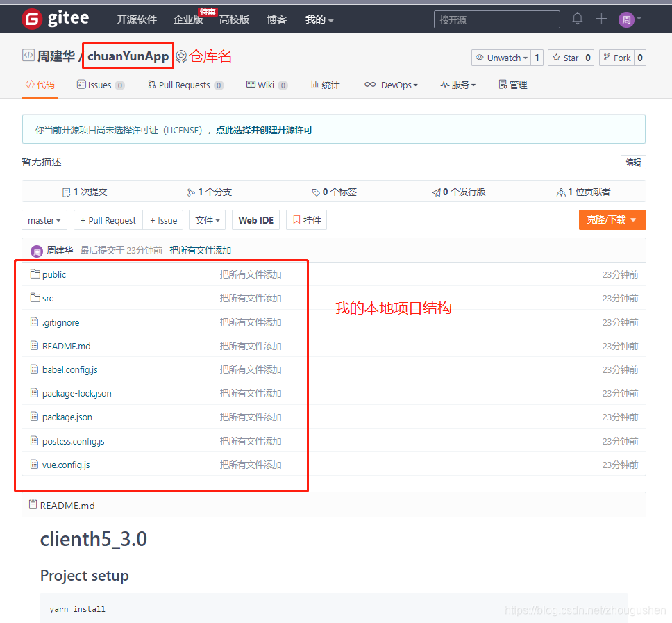Click the + Pull Request button

[108, 220]
